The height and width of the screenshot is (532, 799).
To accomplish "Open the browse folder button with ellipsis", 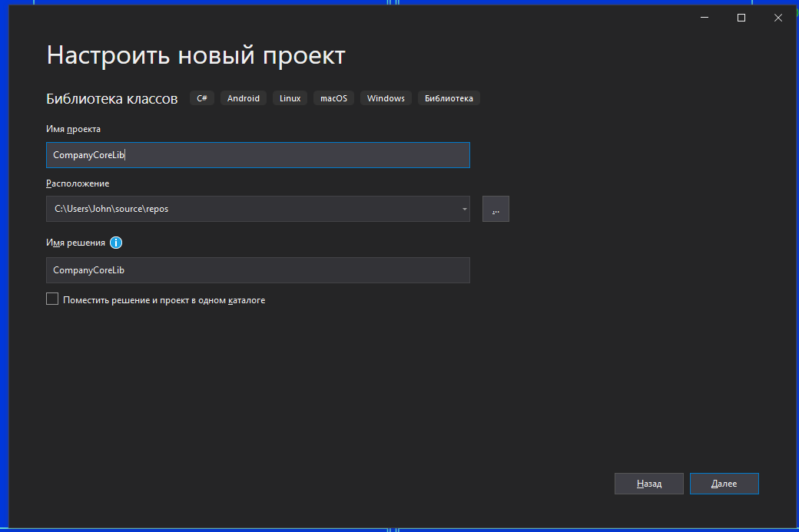I will pos(496,209).
